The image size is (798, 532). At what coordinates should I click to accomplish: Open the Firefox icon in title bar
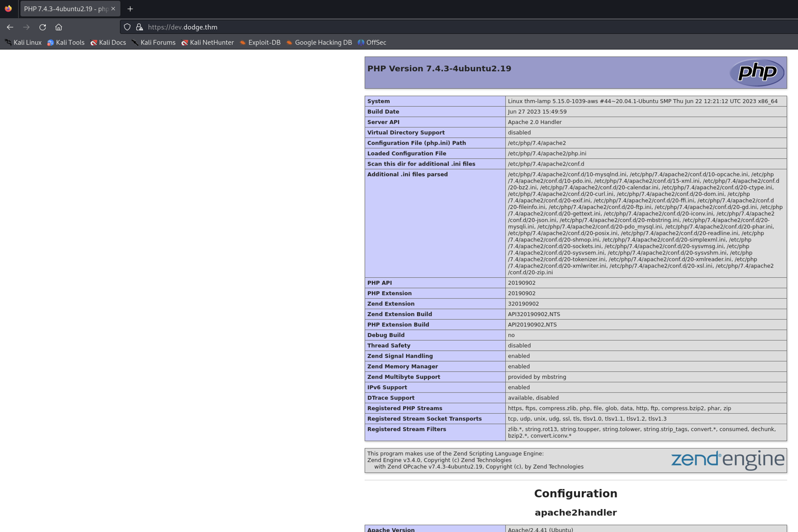[8, 9]
